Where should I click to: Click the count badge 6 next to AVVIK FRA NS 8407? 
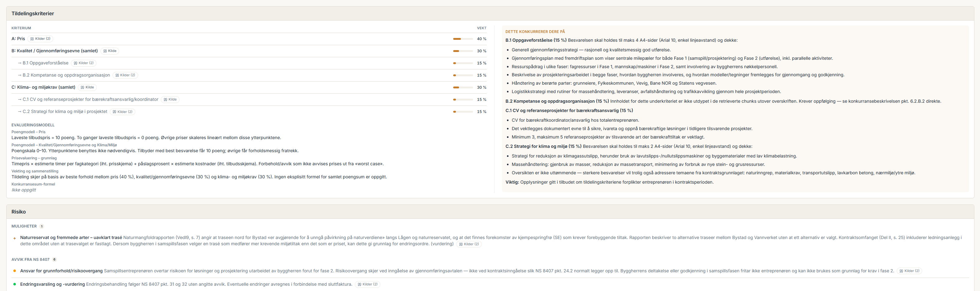pos(54,260)
